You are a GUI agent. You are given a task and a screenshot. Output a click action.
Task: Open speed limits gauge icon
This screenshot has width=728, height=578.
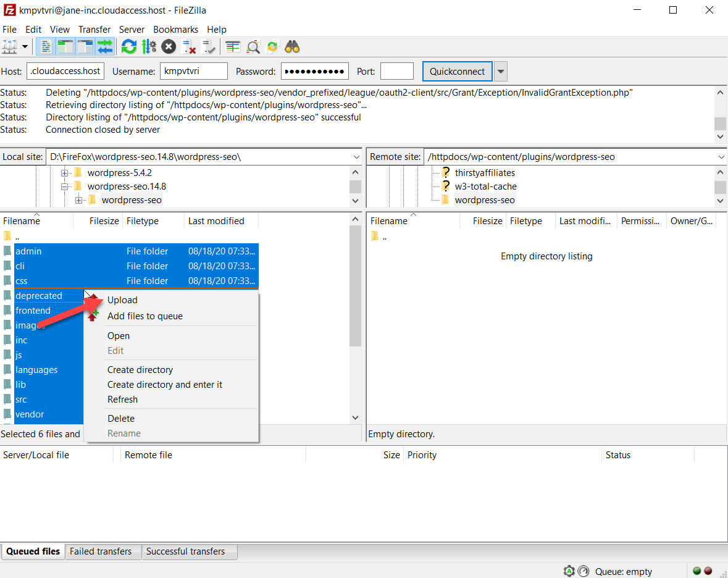[584, 571]
